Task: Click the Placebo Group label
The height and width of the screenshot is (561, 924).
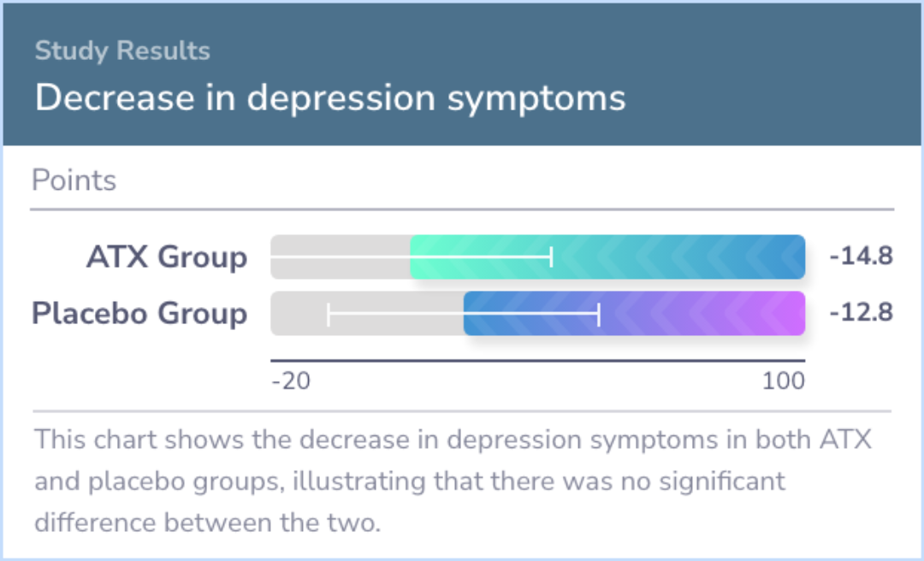Action: coord(139,313)
